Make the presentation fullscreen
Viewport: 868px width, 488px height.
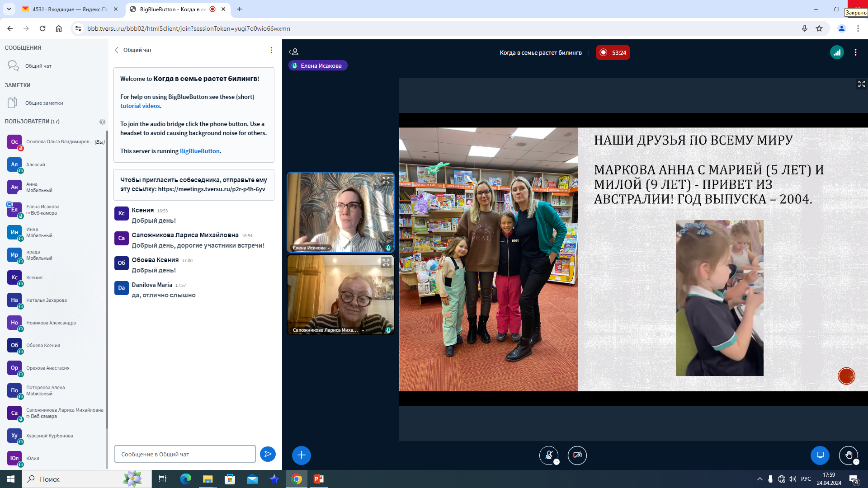click(x=861, y=84)
